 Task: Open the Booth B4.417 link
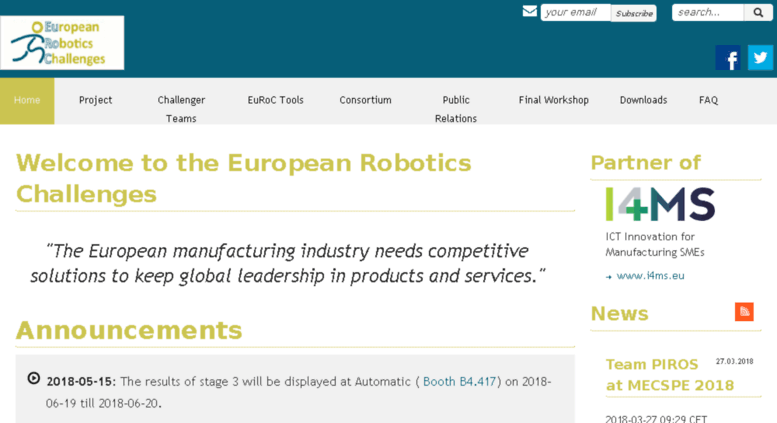[x=459, y=382]
